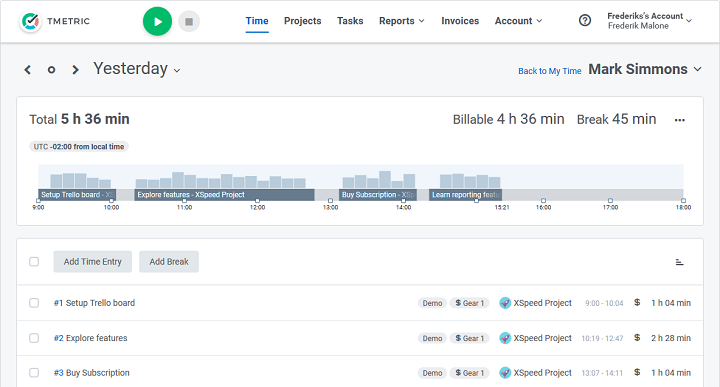The height and width of the screenshot is (387, 720).
Task: Click Add Time Entry button
Action: coord(93,262)
